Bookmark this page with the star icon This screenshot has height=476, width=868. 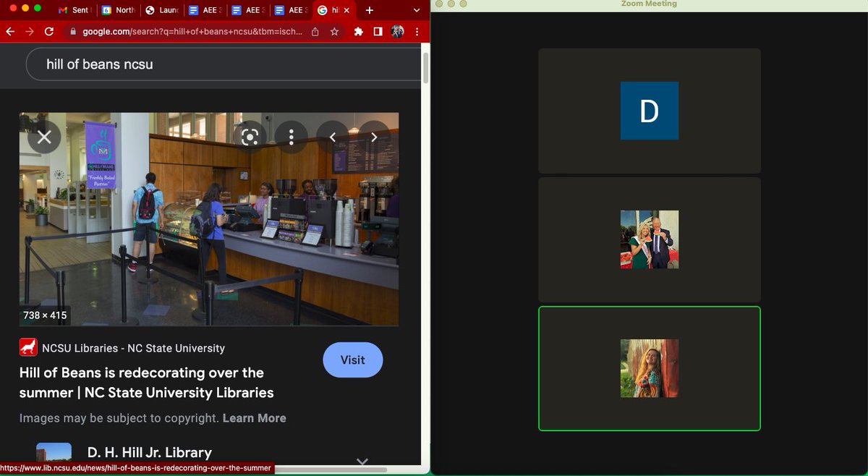click(x=334, y=32)
